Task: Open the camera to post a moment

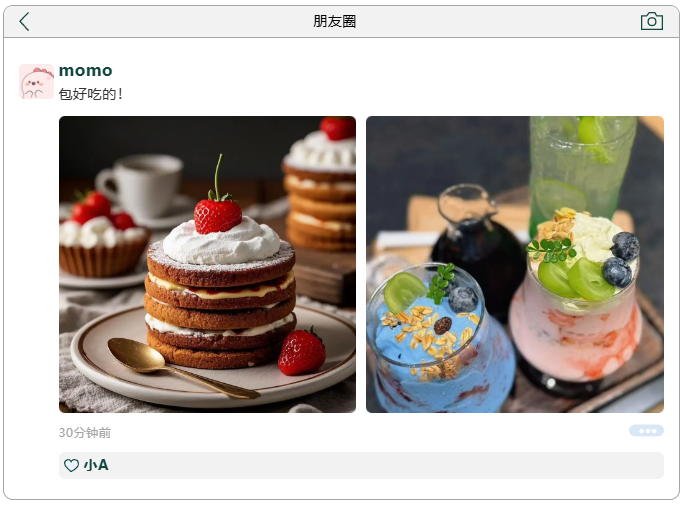Action: tap(651, 21)
